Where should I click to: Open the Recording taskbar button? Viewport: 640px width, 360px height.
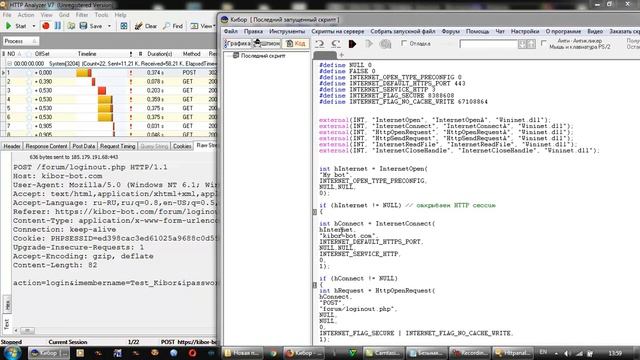pos(469,353)
